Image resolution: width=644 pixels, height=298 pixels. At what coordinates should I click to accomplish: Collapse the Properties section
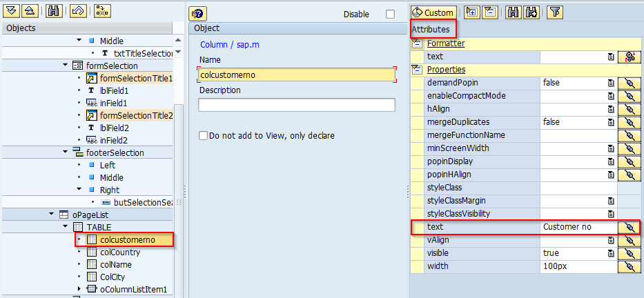click(417, 70)
